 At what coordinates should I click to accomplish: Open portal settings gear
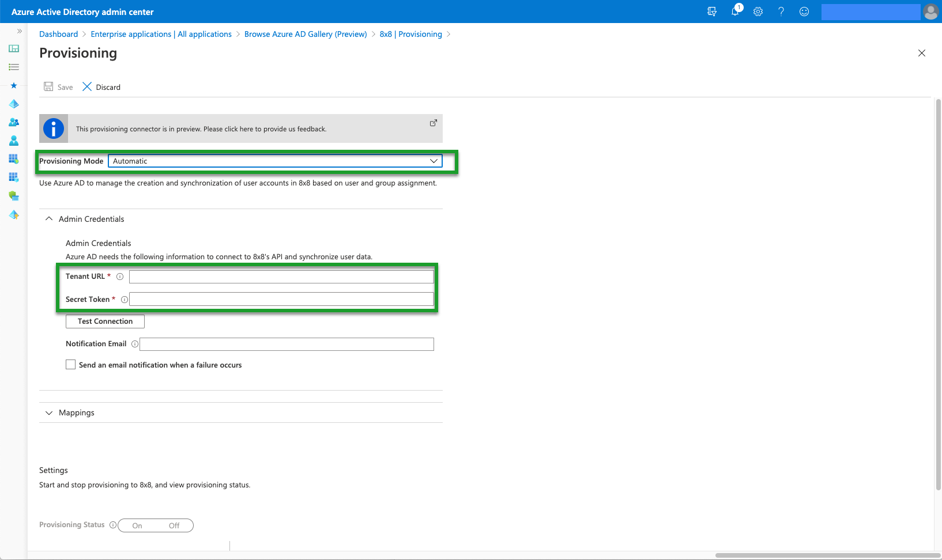758,12
